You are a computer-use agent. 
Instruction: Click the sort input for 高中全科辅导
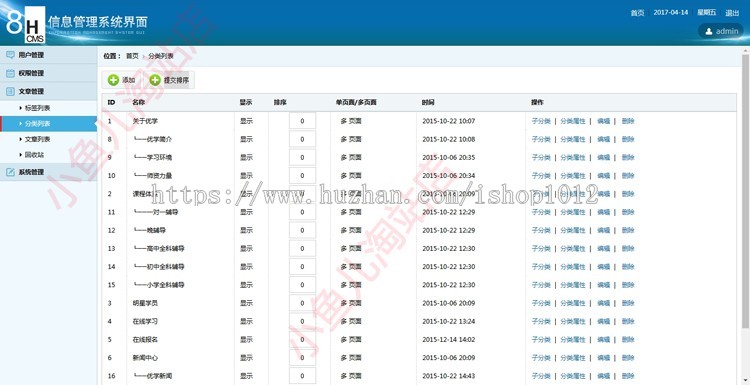click(x=302, y=248)
